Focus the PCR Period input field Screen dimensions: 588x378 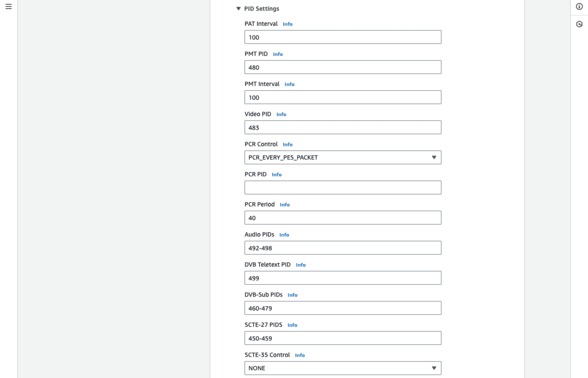tap(343, 218)
